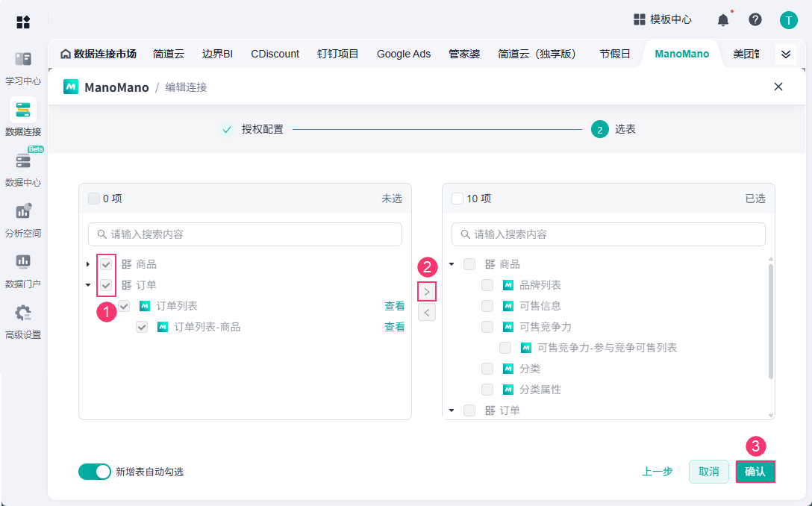The image size is (812, 506).
Task: Toggle 订单 checkbox in 已选 list
Action: pos(469,410)
